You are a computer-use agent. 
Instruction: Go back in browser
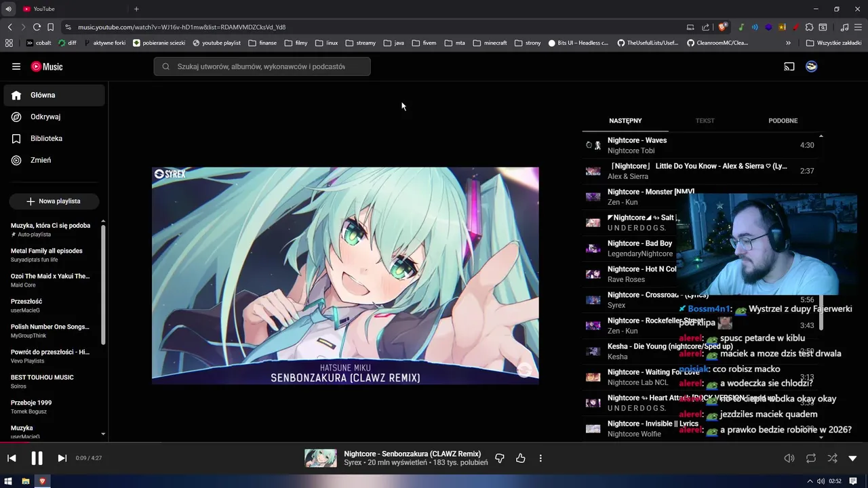pyautogui.click(x=9, y=27)
